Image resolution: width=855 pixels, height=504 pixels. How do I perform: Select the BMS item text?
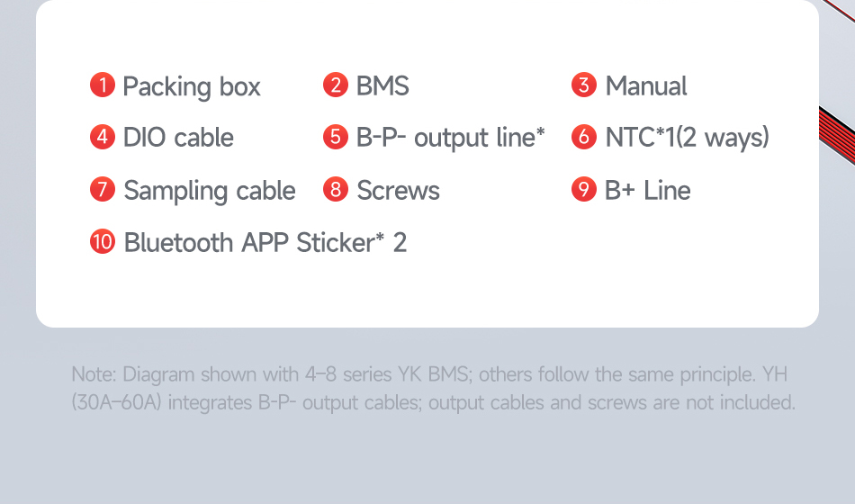(382, 85)
